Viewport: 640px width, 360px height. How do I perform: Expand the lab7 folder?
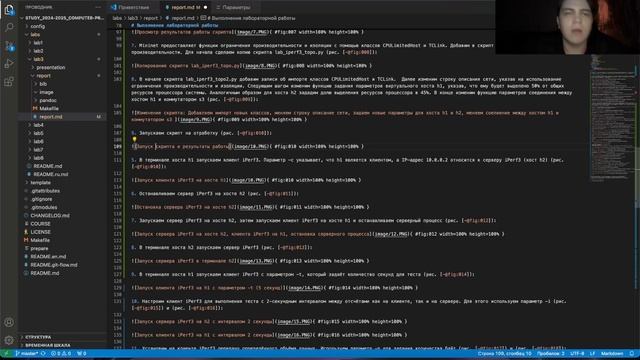point(38,149)
